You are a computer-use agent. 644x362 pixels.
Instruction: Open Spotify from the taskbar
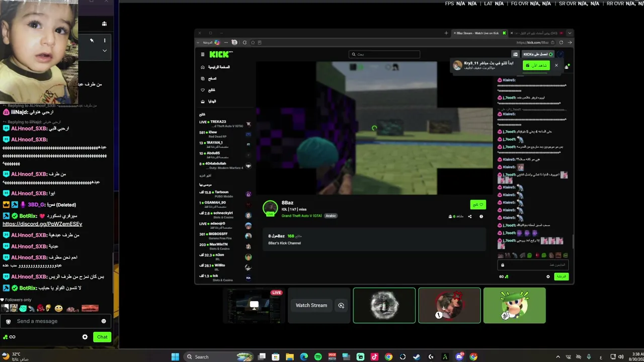[318, 357]
